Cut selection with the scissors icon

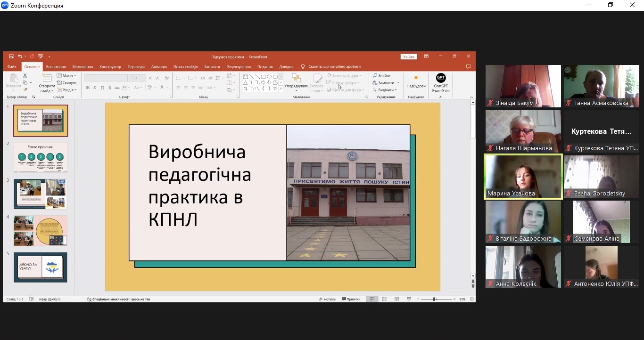tap(25, 75)
